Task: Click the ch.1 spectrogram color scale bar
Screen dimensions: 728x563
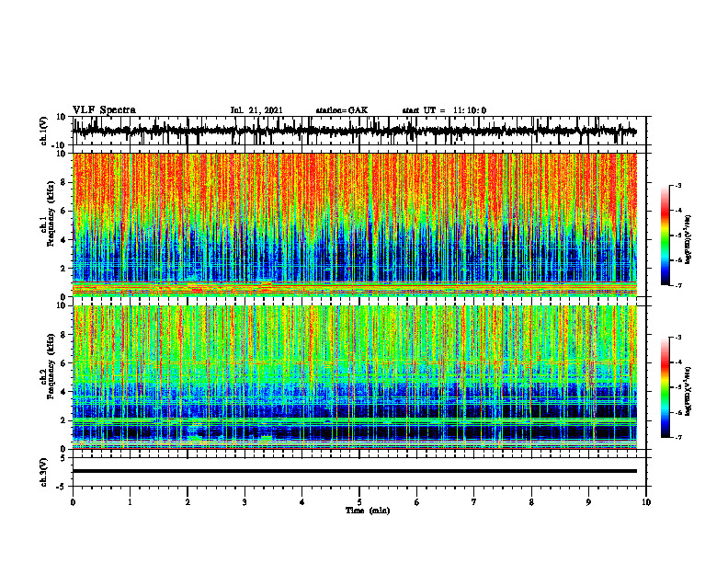Action: 665,236
